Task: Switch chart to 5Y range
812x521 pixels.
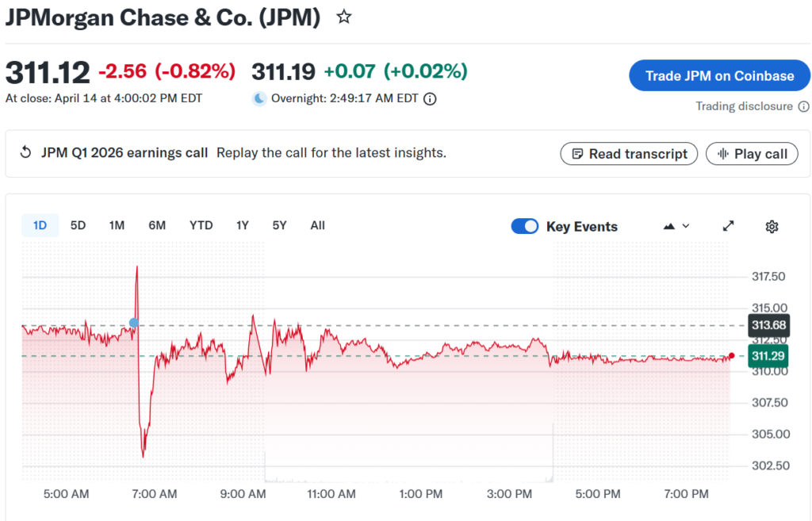Action: click(x=279, y=225)
